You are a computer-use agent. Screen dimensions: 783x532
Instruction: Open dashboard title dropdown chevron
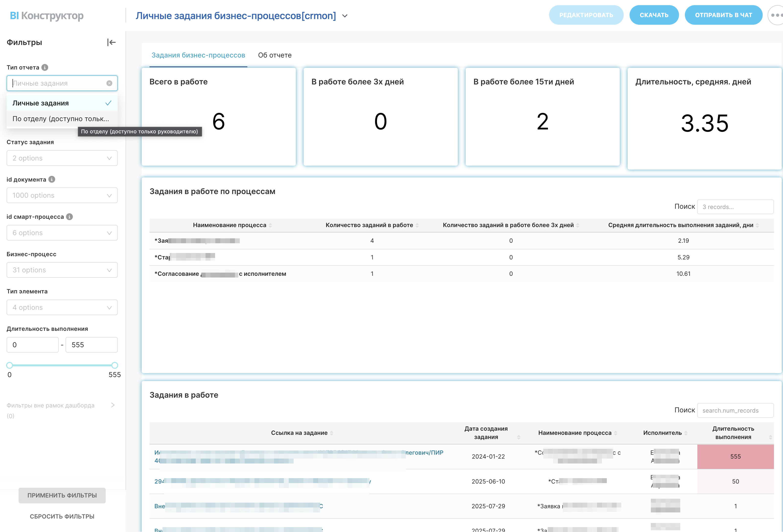point(345,16)
